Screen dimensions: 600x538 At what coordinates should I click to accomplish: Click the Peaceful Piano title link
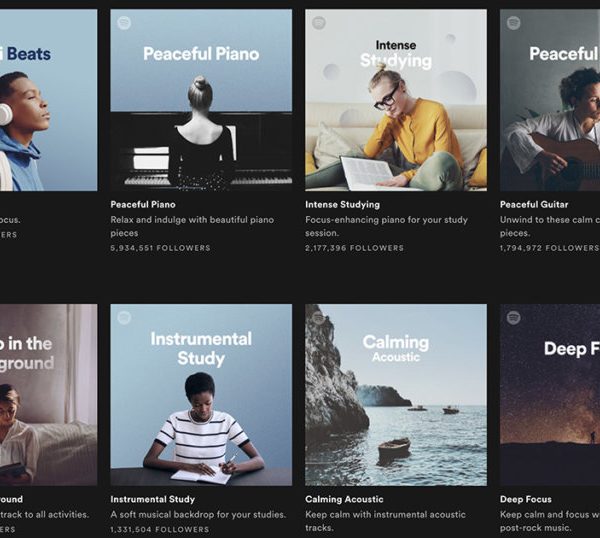pyautogui.click(x=143, y=204)
